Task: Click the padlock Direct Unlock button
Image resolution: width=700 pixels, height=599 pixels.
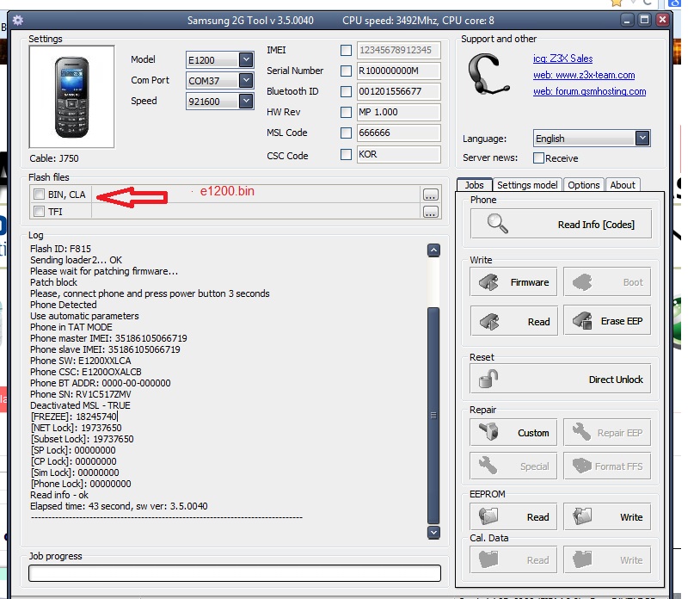Action: pos(561,379)
